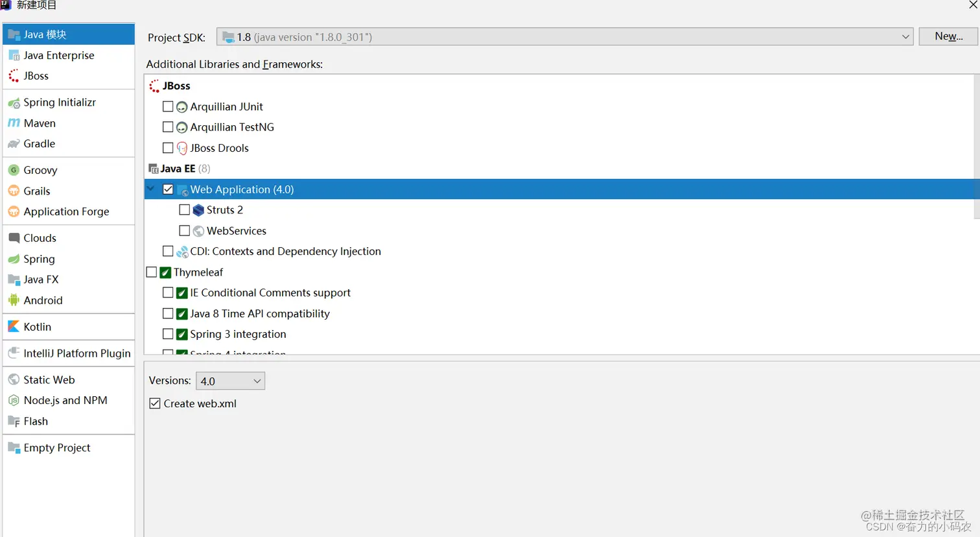Click the Kotlin icon
The width and height of the screenshot is (980, 537).
(x=14, y=327)
